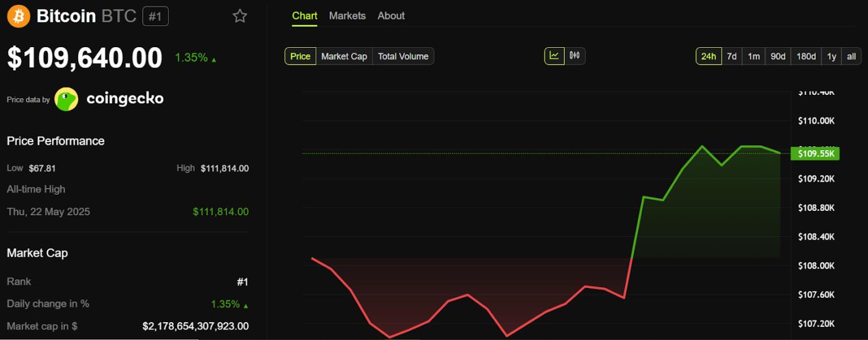
Task: Set chart range to 7d
Action: tap(732, 56)
